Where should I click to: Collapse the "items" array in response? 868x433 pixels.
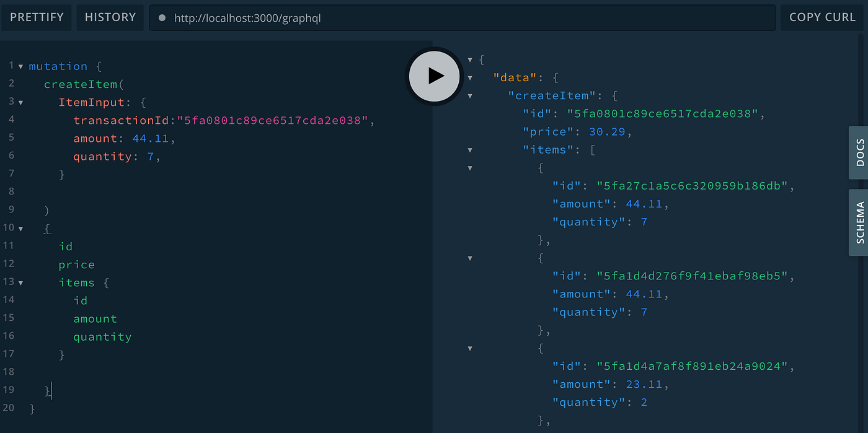(x=470, y=149)
